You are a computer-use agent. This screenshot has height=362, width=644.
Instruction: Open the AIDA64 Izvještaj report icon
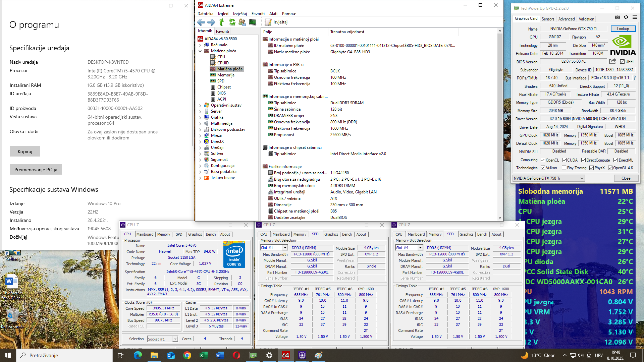click(268, 22)
